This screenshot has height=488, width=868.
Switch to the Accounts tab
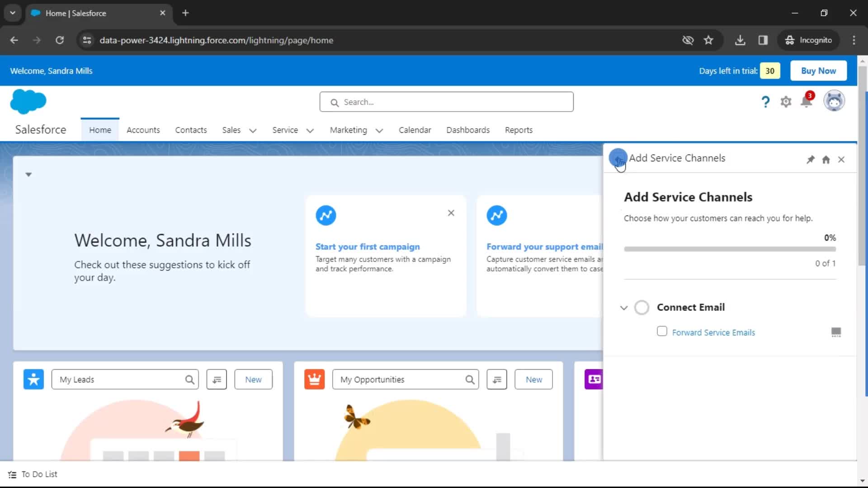(x=143, y=130)
